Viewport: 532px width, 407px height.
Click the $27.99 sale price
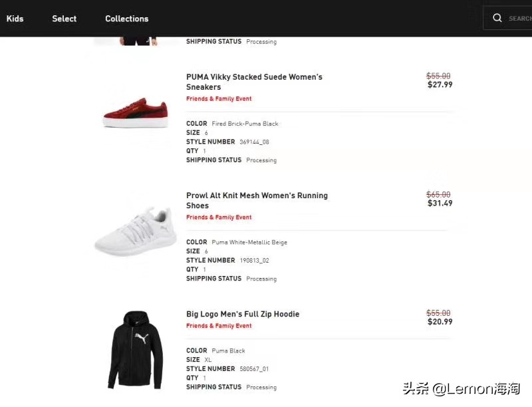[x=440, y=85]
